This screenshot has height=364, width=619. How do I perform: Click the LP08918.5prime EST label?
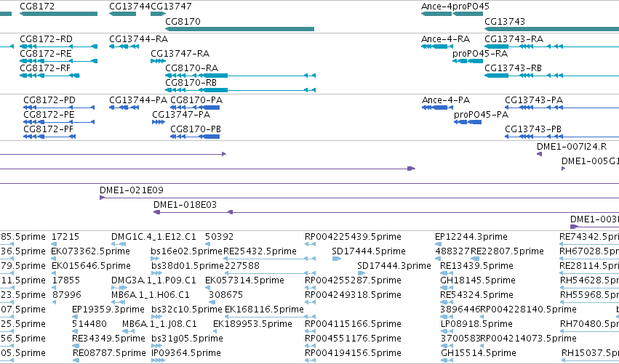tap(476, 324)
